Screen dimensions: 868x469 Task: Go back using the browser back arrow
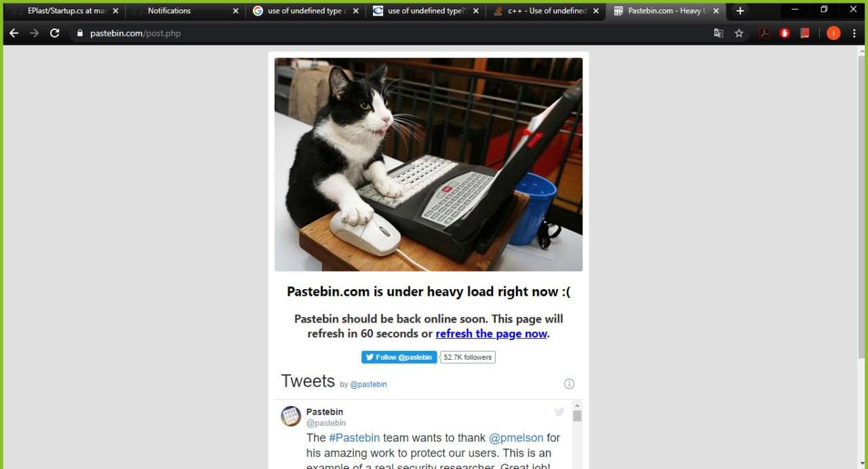coord(14,33)
